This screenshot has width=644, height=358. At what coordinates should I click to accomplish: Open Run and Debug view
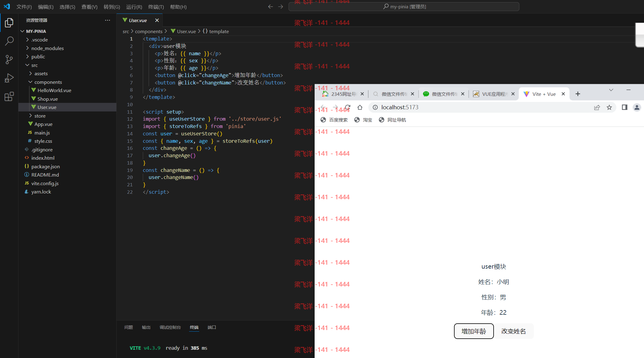pos(9,78)
